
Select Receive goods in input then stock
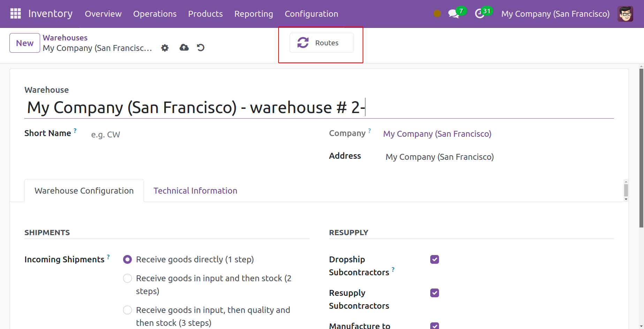click(x=128, y=278)
